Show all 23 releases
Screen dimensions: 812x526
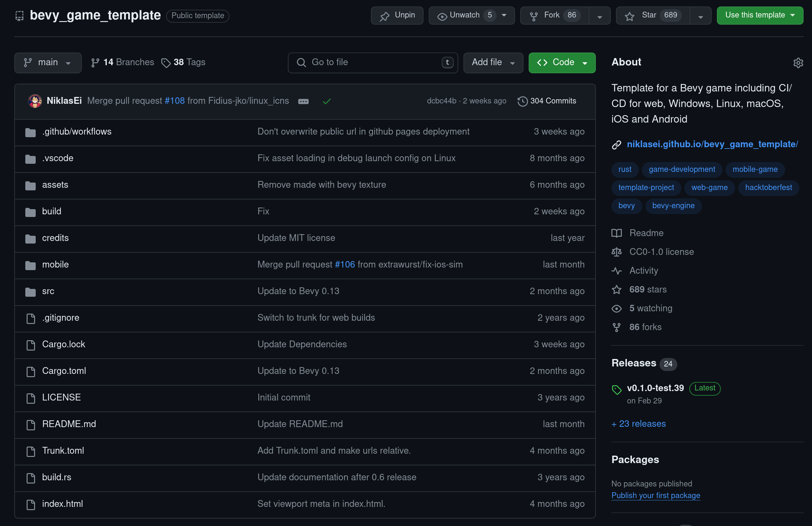point(638,424)
